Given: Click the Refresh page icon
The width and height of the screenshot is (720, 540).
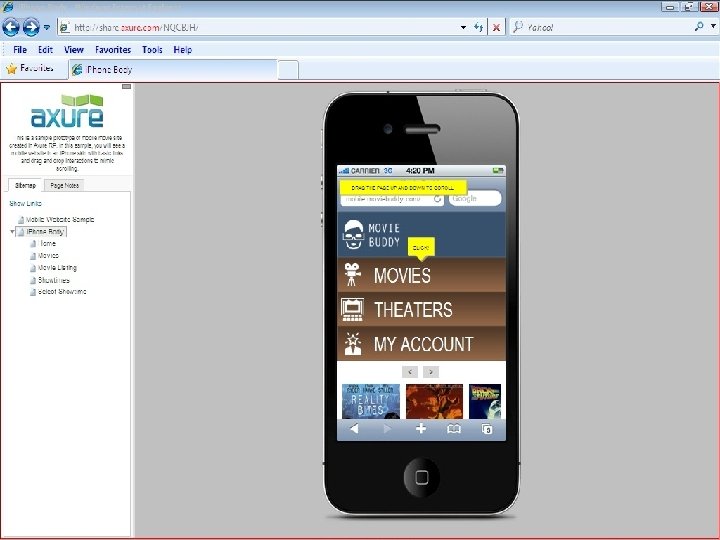Looking at the screenshot, I should tap(478, 28).
